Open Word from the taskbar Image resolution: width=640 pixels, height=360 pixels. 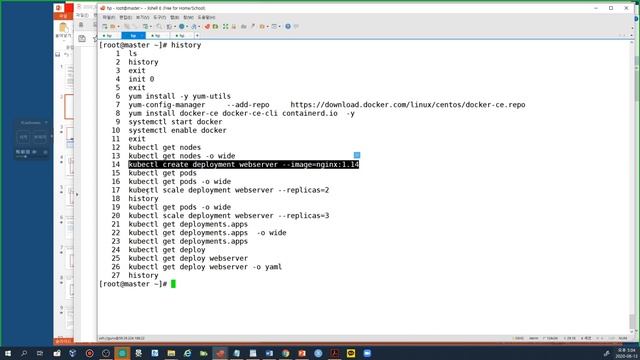(269, 353)
